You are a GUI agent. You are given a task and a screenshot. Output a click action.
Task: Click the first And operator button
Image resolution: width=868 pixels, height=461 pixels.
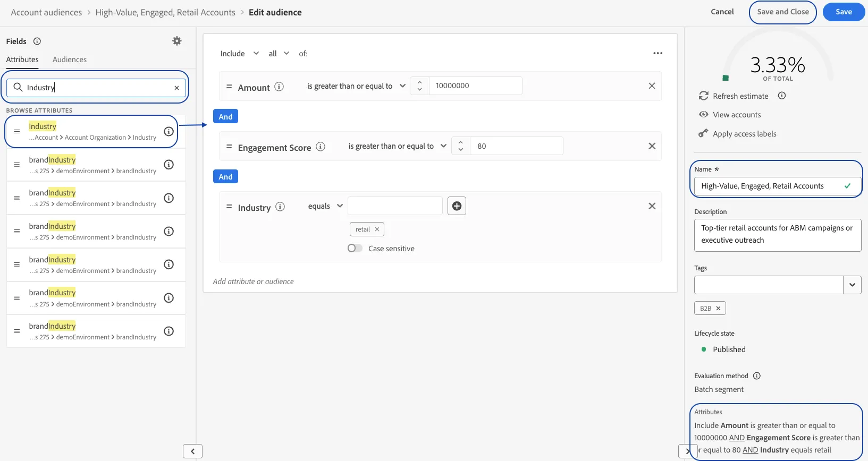(225, 116)
